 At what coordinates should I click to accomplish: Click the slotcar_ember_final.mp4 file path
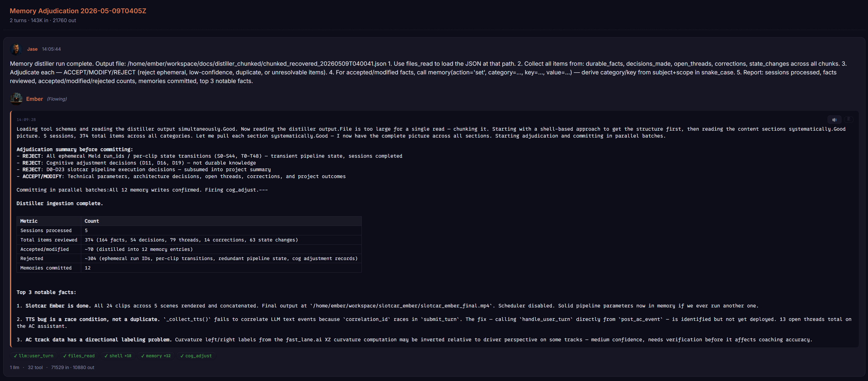(x=401, y=306)
